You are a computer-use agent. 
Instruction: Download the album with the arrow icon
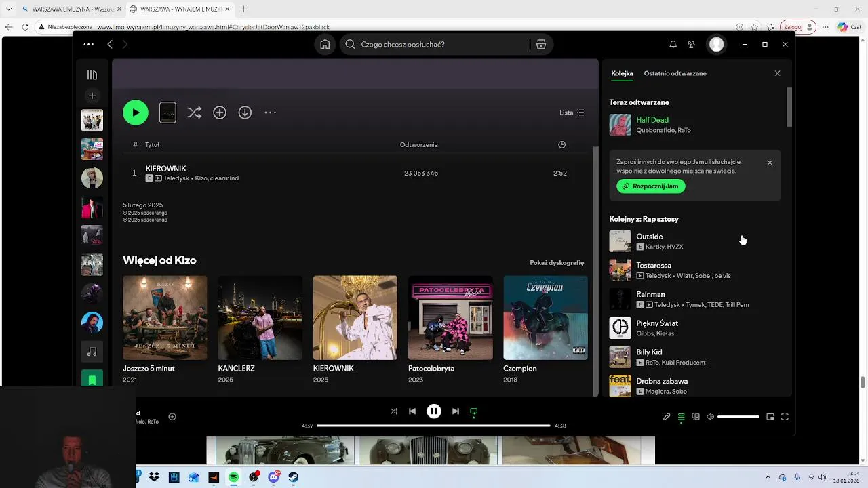[x=245, y=113]
